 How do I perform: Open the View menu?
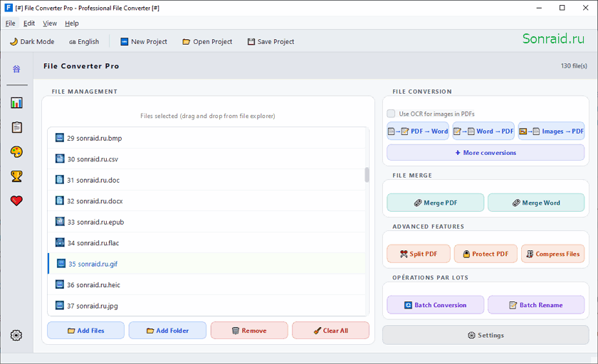50,23
